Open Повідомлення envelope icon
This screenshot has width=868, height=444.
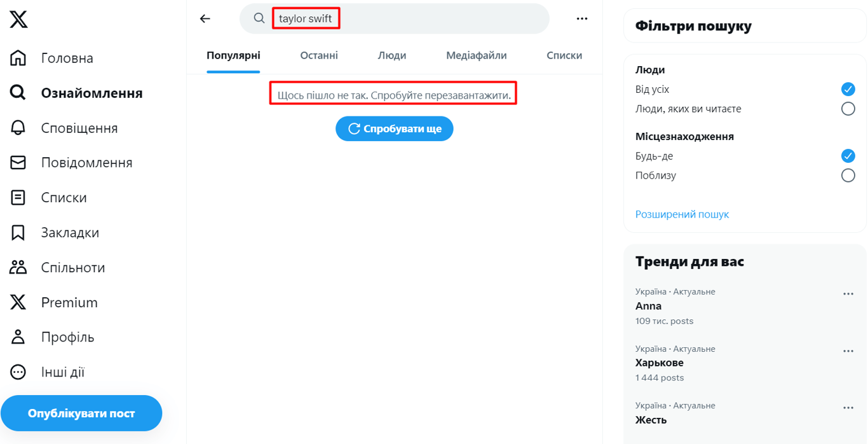[18, 163]
